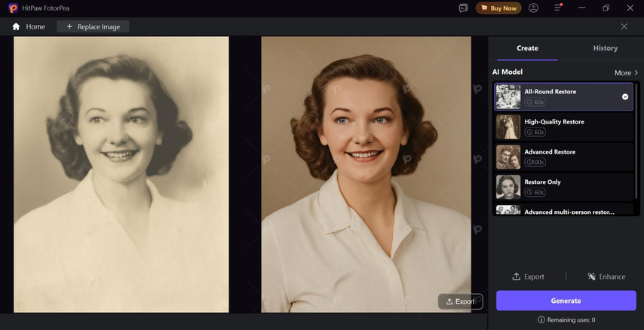Click the original sepia photo
Viewport: 644px width, 330px height.
click(121, 175)
